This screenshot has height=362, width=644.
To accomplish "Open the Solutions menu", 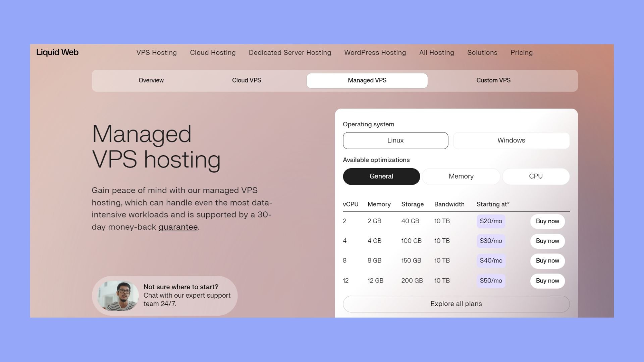I will coord(482,53).
